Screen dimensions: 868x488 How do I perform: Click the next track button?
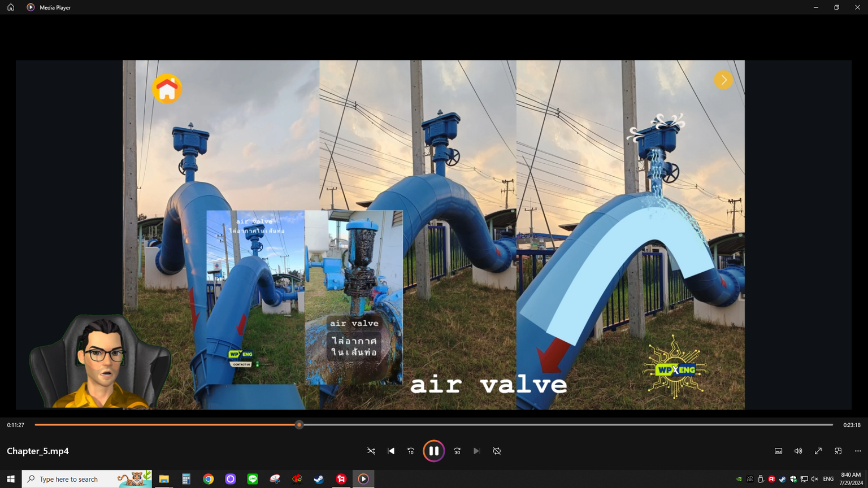[x=477, y=451]
